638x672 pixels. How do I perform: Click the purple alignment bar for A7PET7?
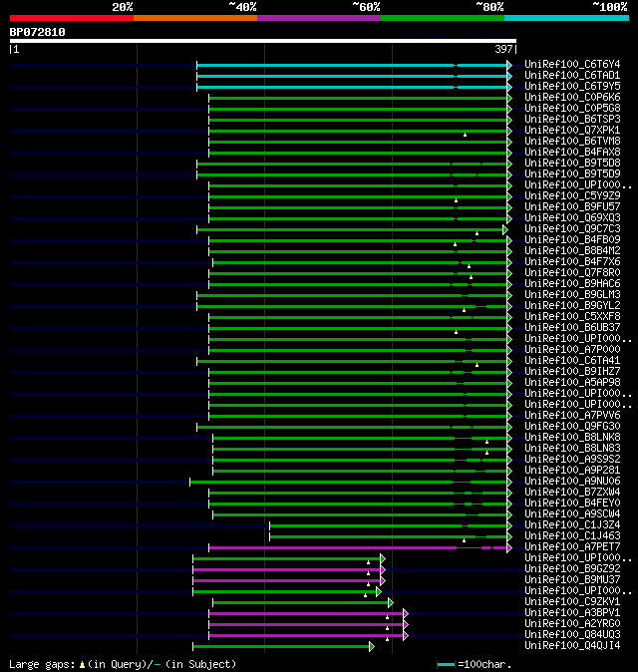pos(358,547)
